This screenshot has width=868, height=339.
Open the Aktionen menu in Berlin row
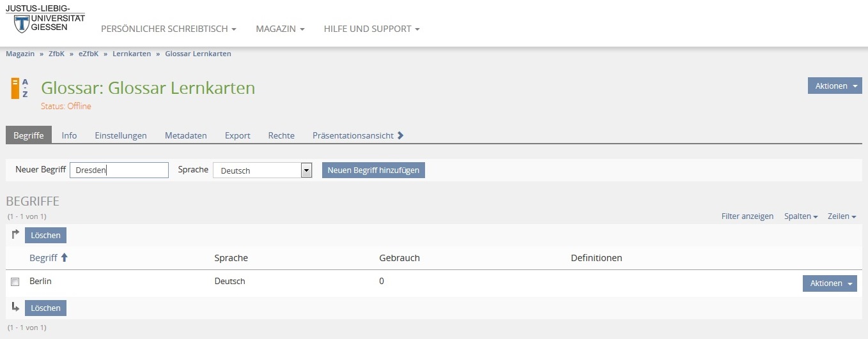click(829, 283)
